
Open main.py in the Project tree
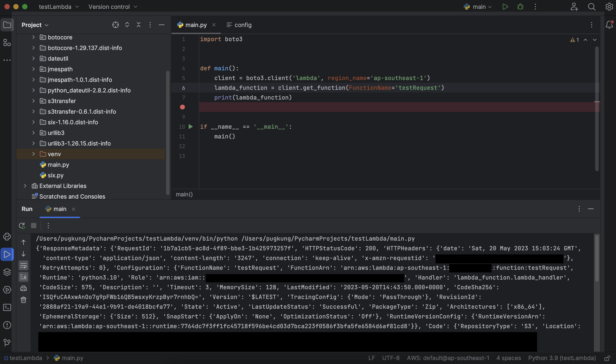click(58, 165)
